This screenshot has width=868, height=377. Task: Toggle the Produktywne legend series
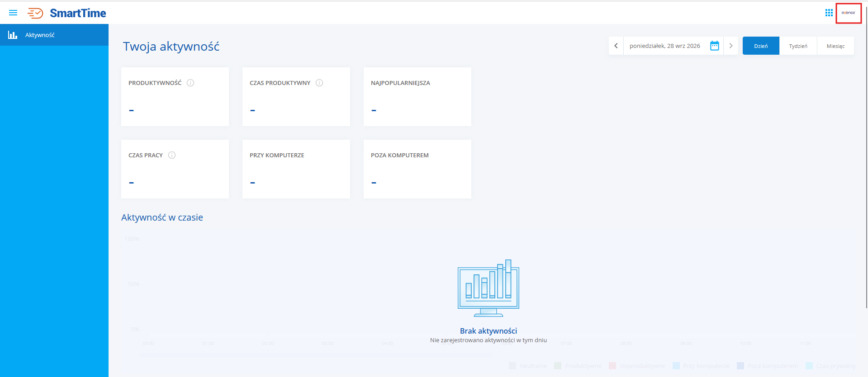(x=578, y=366)
